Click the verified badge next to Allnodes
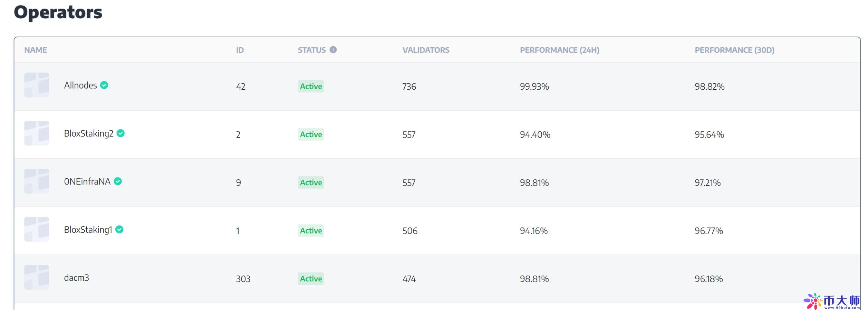 pos(104,85)
